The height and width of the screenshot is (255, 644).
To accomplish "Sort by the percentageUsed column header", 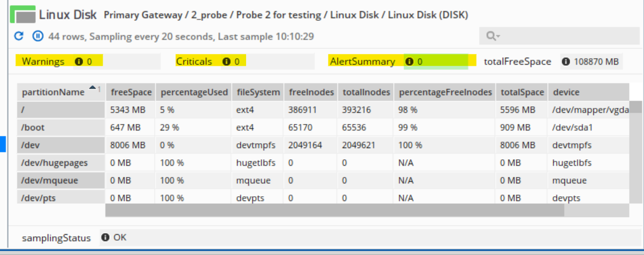I will pyautogui.click(x=194, y=92).
